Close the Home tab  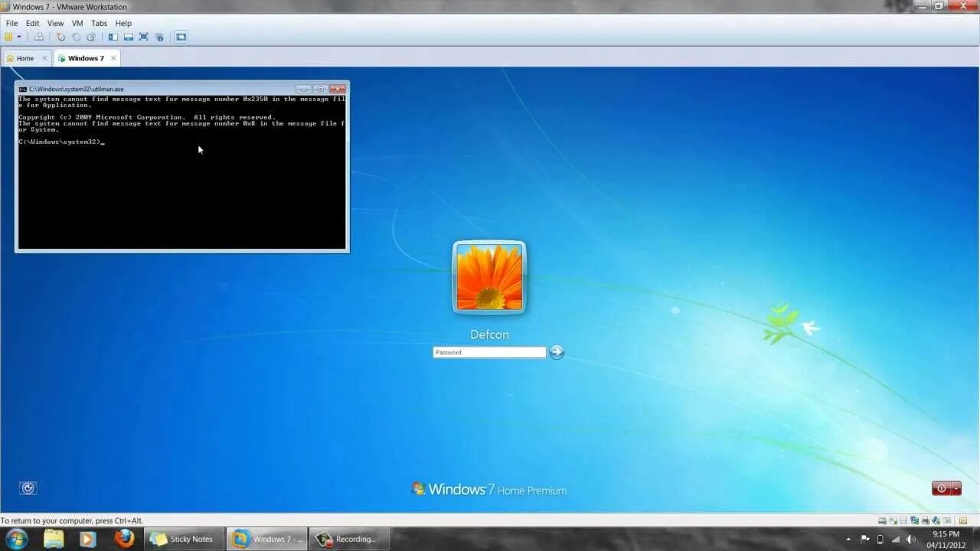tap(44, 58)
